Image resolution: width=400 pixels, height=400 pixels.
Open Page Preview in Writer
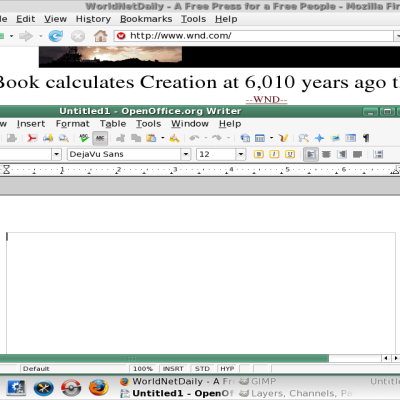64,138
